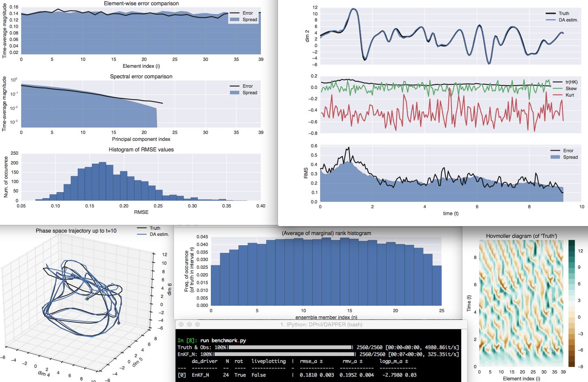The width and height of the screenshot is (588, 382).
Task: Click the 'dim 6' axis label in 3D plot
Action: click(169, 289)
